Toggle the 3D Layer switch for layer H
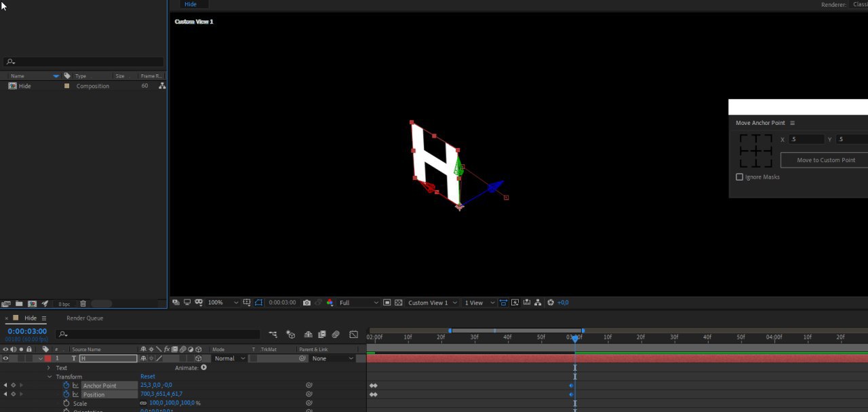The width and height of the screenshot is (868, 412). click(x=198, y=358)
